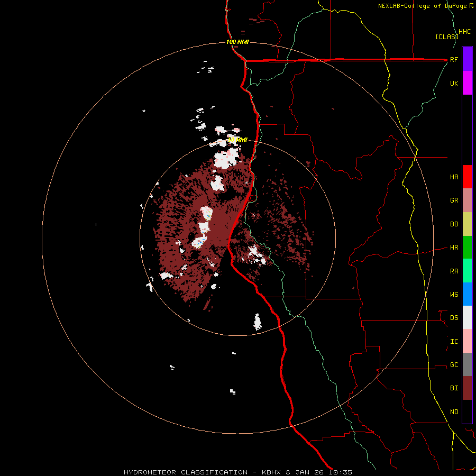
Task: Click the HR green legend swatch
Action: [x=467, y=247]
